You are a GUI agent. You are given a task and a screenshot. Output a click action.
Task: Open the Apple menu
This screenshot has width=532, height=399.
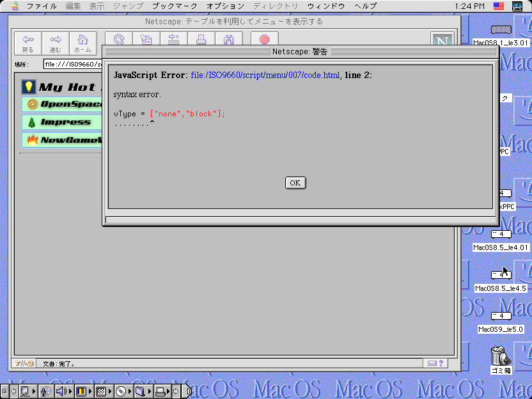(x=14, y=6)
